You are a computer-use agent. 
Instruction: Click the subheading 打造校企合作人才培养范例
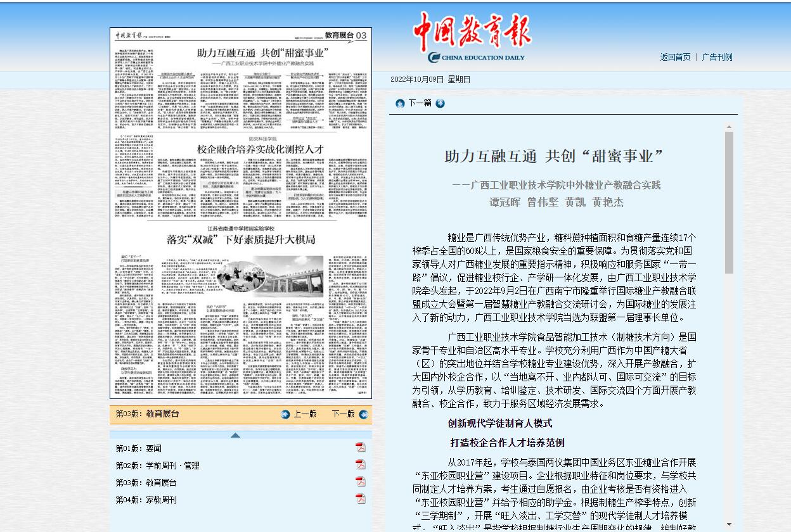508,443
